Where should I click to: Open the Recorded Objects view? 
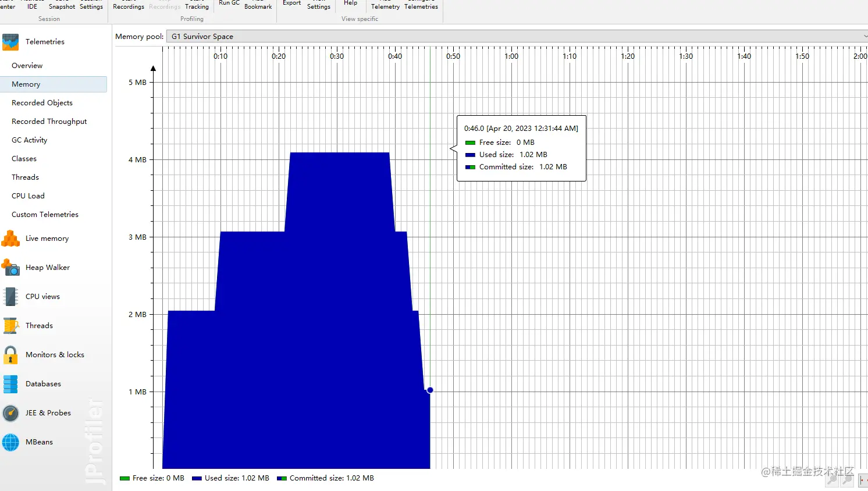tap(42, 103)
